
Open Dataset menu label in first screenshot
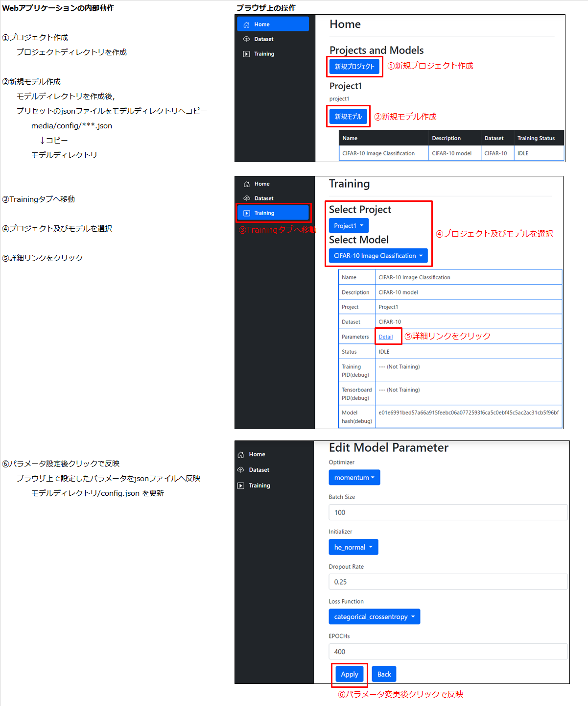[x=264, y=39]
